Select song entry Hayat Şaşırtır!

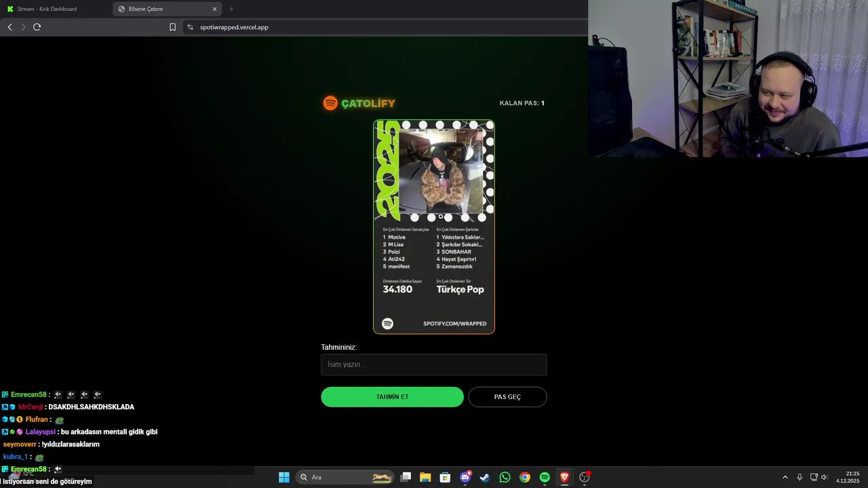456,260
